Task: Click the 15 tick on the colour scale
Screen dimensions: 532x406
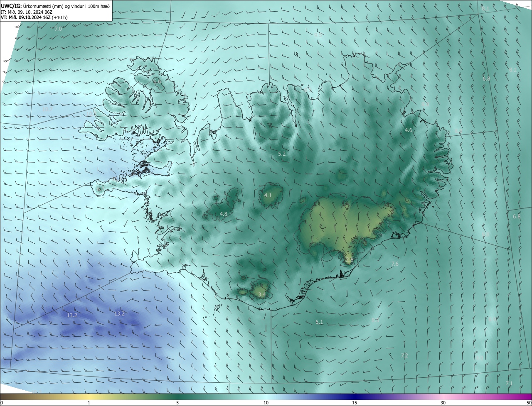Action: click(x=355, y=403)
